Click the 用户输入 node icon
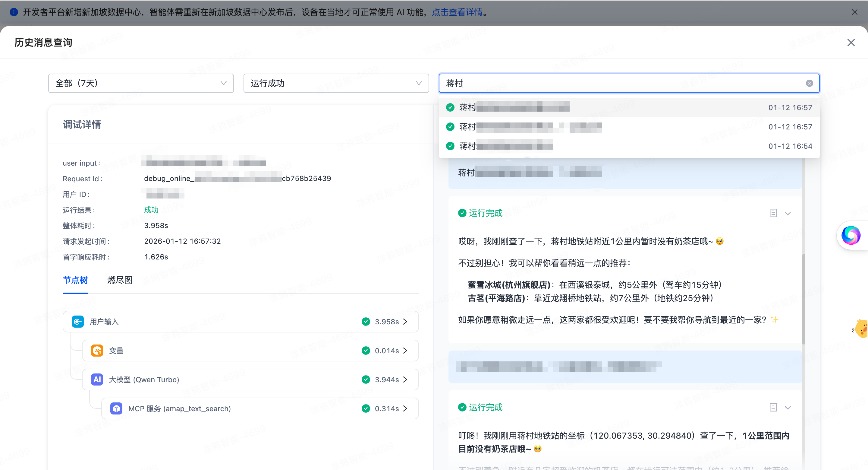 click(77, 321)
